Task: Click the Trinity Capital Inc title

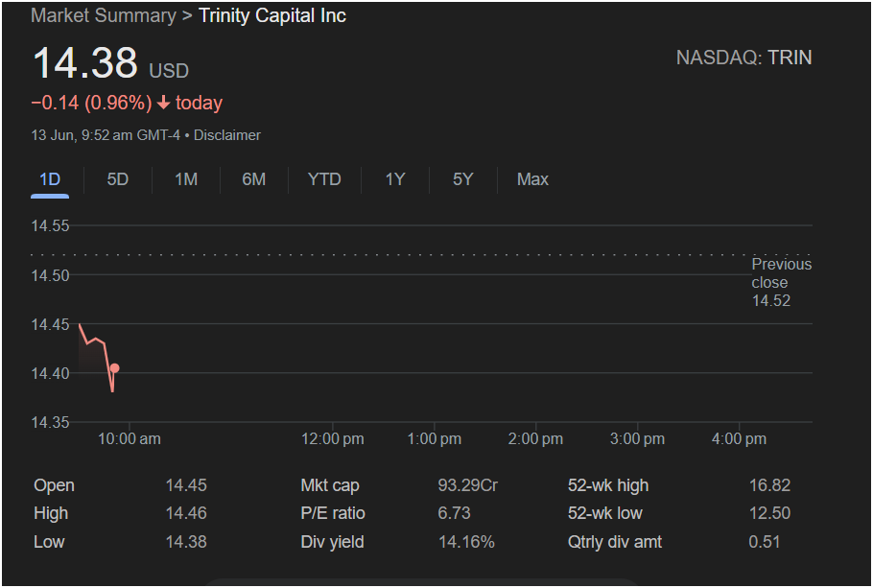Action: [x=272, y=15]
